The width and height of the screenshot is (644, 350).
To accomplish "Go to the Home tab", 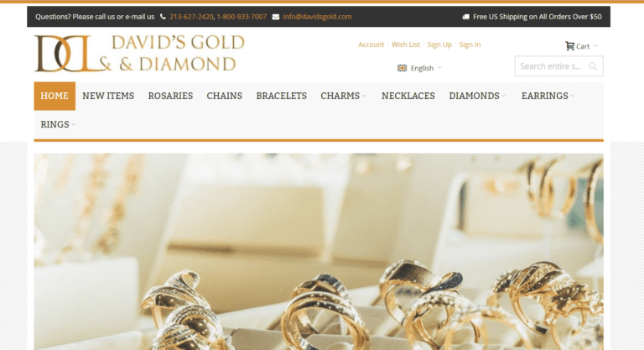I will pos(55,96).
